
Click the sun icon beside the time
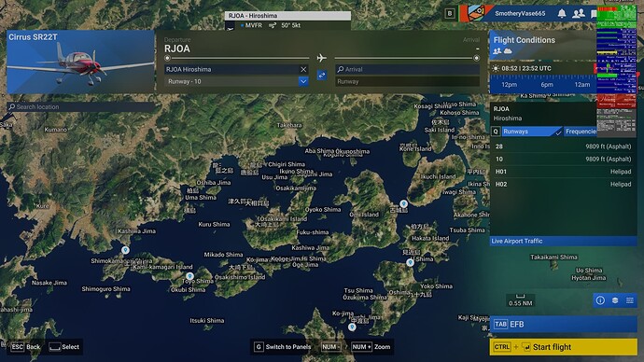496,68
